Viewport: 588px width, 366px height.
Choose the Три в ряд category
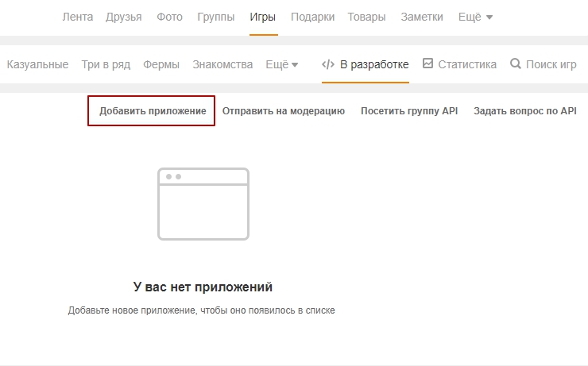[106, 64]
